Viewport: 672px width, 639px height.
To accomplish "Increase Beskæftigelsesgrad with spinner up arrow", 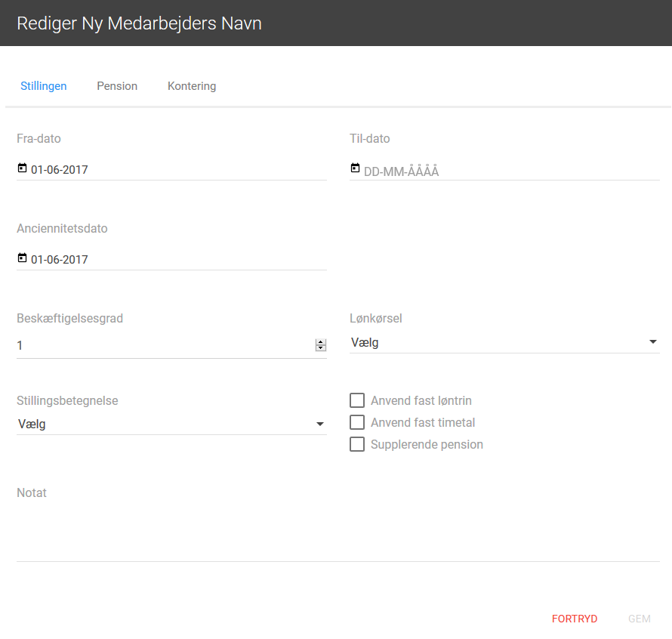I will point(321,342).
